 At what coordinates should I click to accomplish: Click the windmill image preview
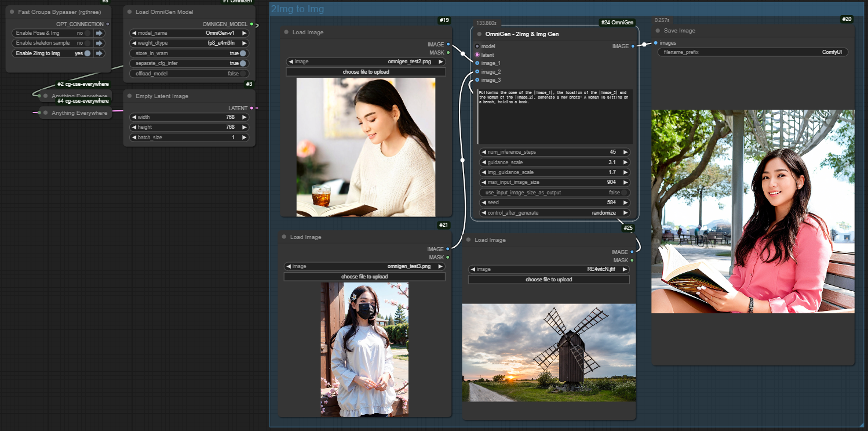[549, 352]
